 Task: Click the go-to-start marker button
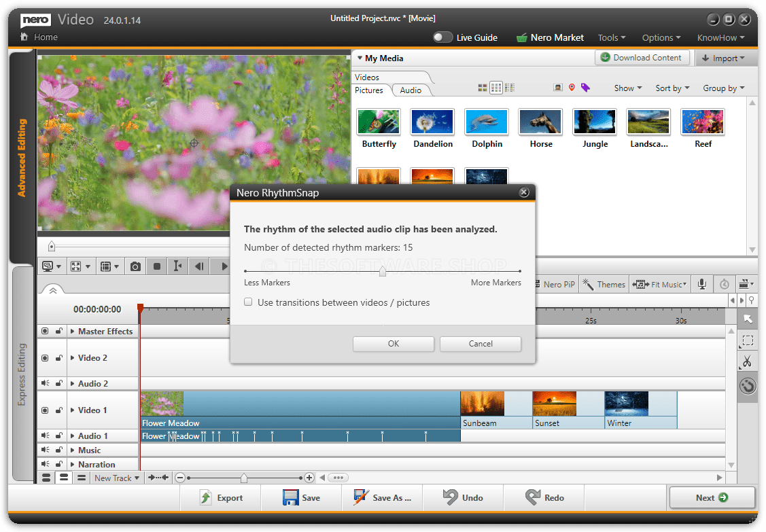click(178, 266)
